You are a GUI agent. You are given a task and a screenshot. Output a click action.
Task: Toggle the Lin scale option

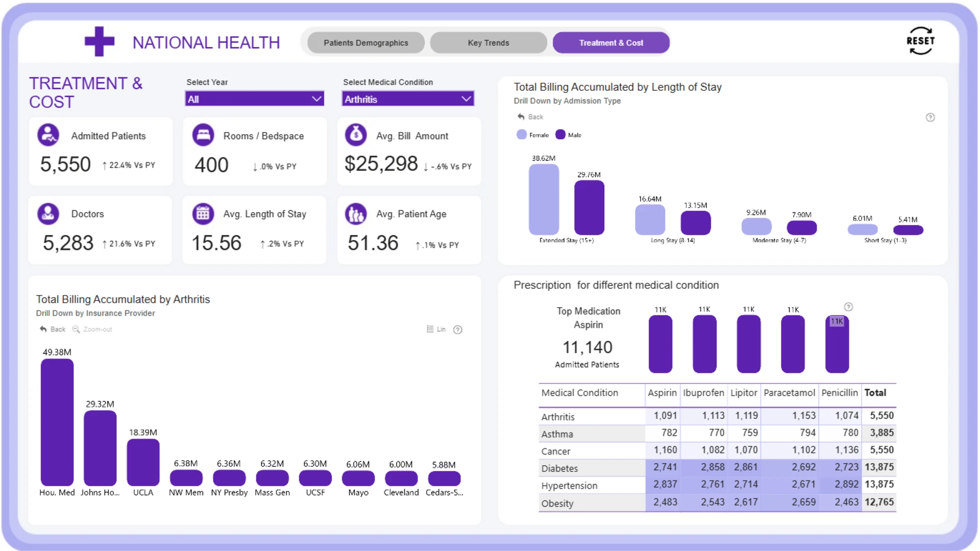436,329
